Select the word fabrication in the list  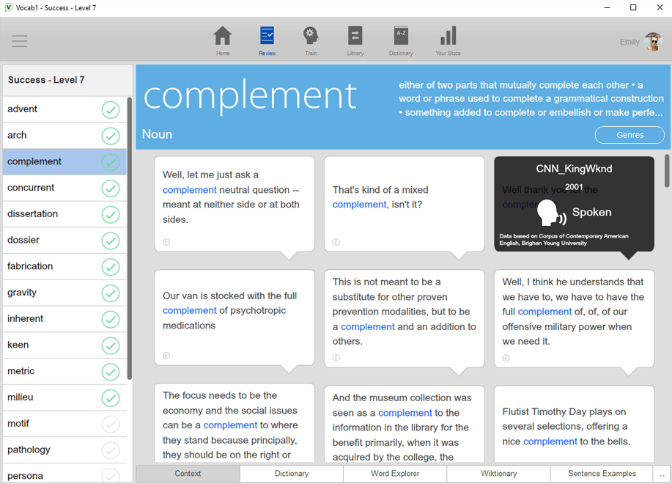pos(30,266)
